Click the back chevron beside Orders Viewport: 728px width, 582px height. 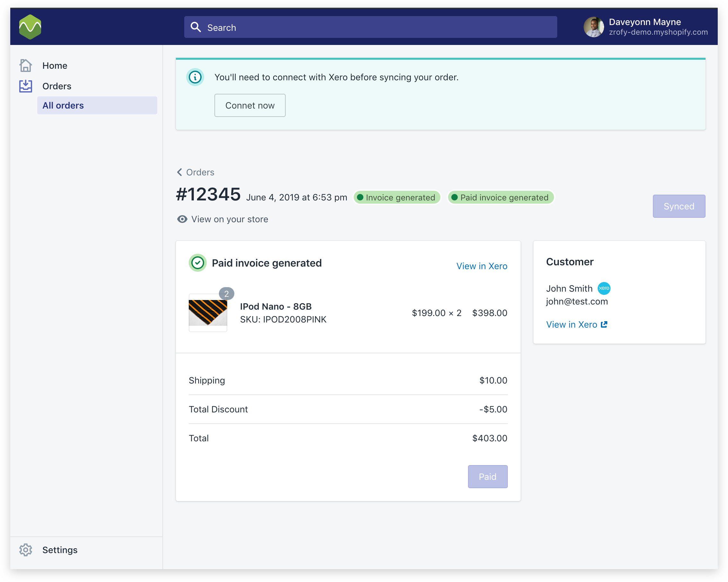click(x=180, y=172)
